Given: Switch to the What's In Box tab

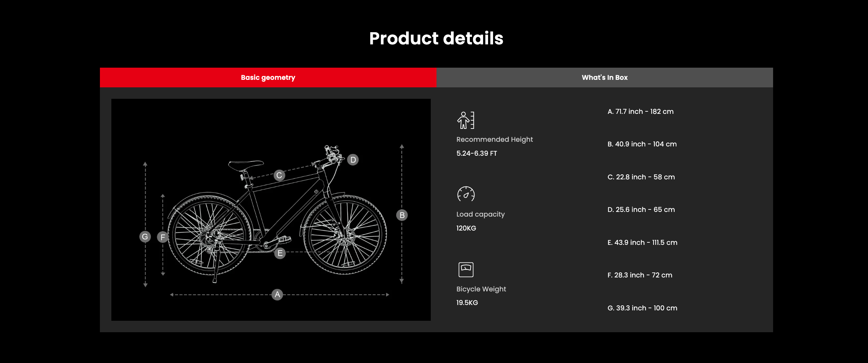Looking at the screenshot, I should pos(604,77).
